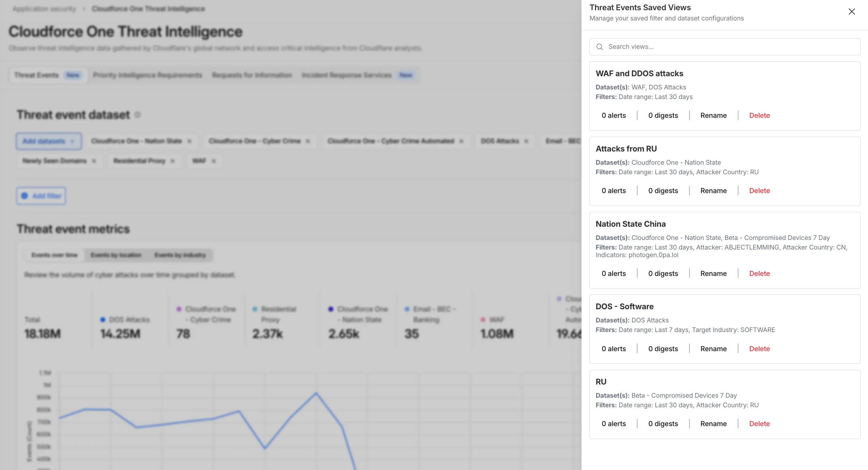The width and height of the screenshot is (868, 470).
Task: Open digests for Nation State China
Action: 663,274
